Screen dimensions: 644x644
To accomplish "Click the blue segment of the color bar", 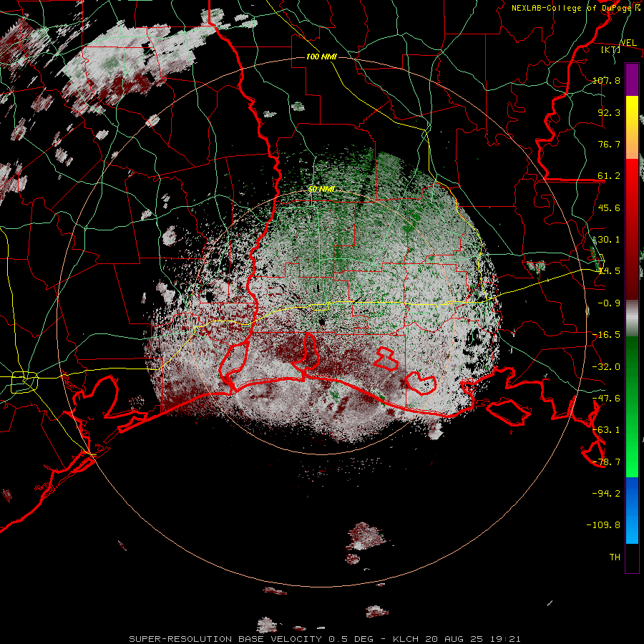I will click(x=632, y=510).
